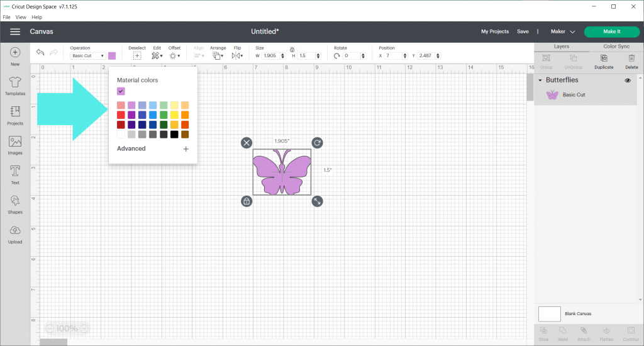Hide the Butterflies layer with eye icon
This screenshot has width=644, height=346.
[x=628, y=81]
